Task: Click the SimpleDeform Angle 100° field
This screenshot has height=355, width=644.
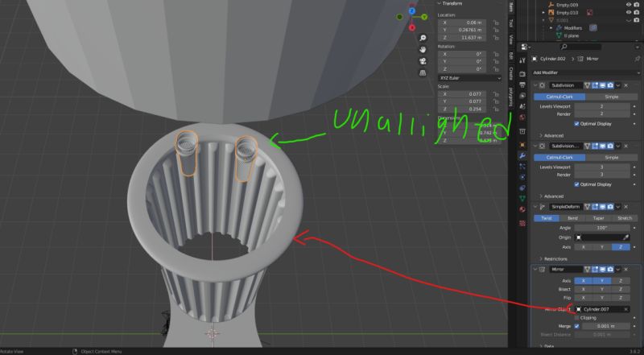Action: click(x=601, y=228)
